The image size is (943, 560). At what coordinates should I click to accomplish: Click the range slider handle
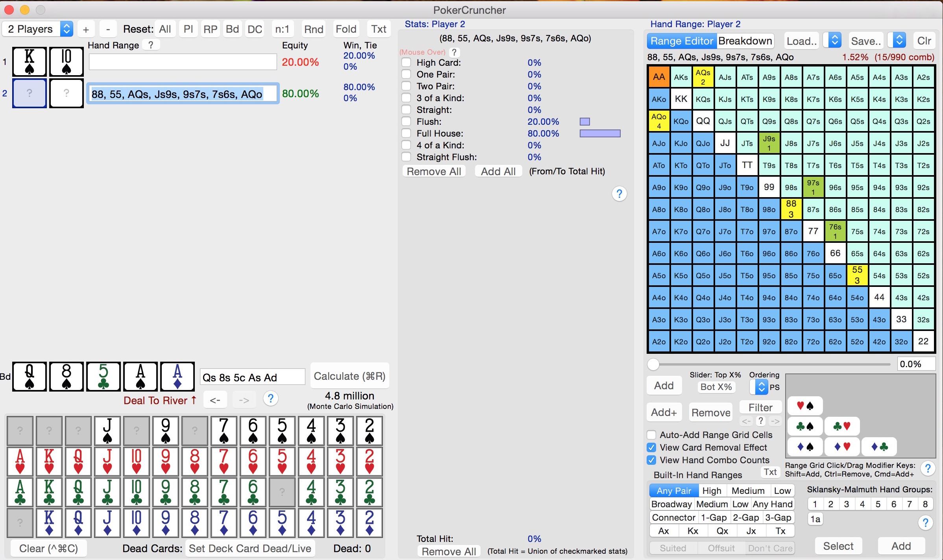[x=653, y=364]
